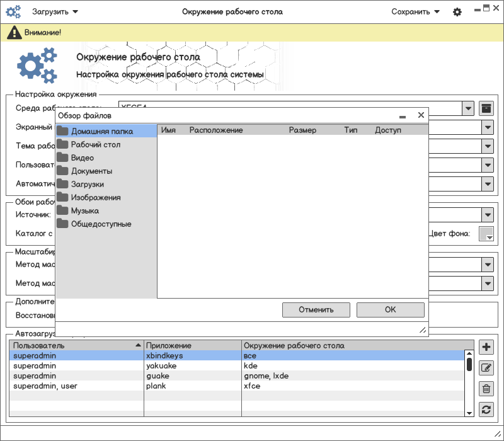The image size is (504, 441).
Task: Sort the list by Пользователь column header
Action: tap(76, 346)
